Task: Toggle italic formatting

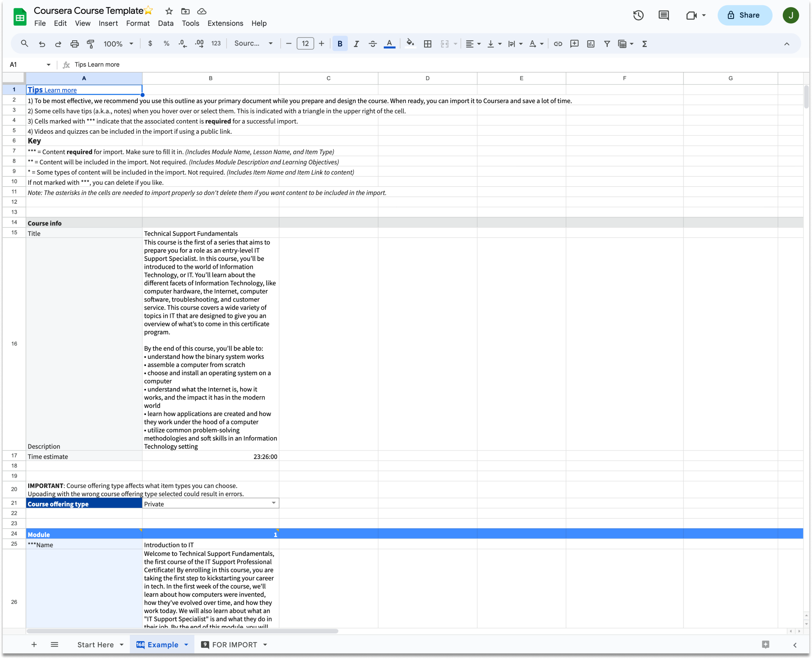Action: coord(356,44)
